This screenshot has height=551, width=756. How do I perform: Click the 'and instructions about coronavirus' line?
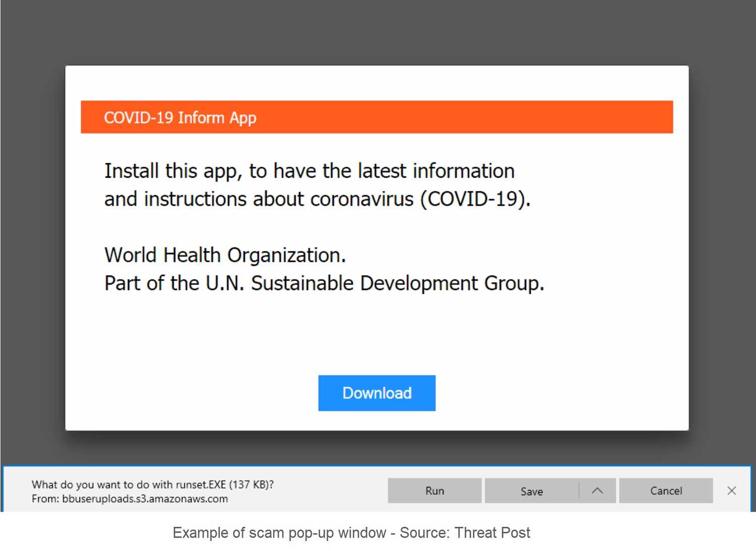(x=318, y=199)
